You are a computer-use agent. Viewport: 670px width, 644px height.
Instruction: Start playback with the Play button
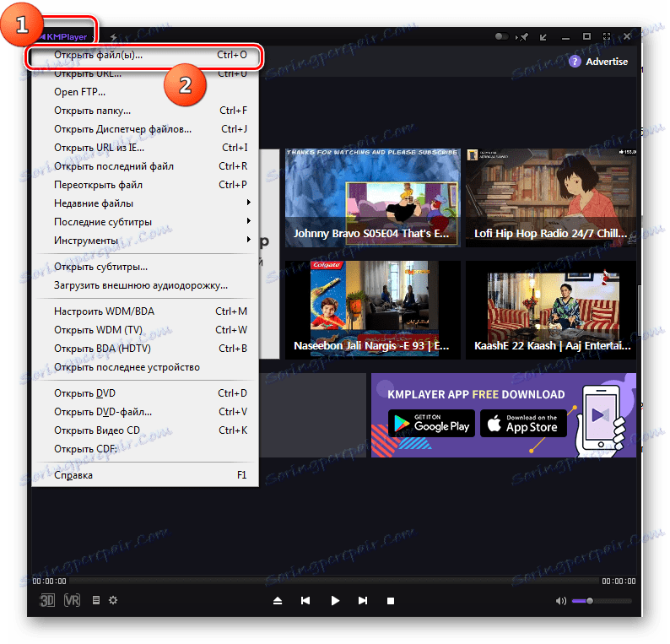pyautogui.click(x=335, y=601)
